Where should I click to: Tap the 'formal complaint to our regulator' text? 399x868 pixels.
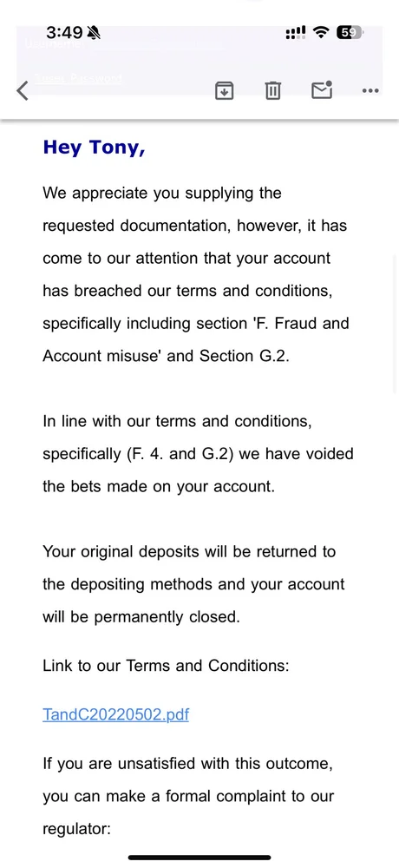click(x=188, y=796)
